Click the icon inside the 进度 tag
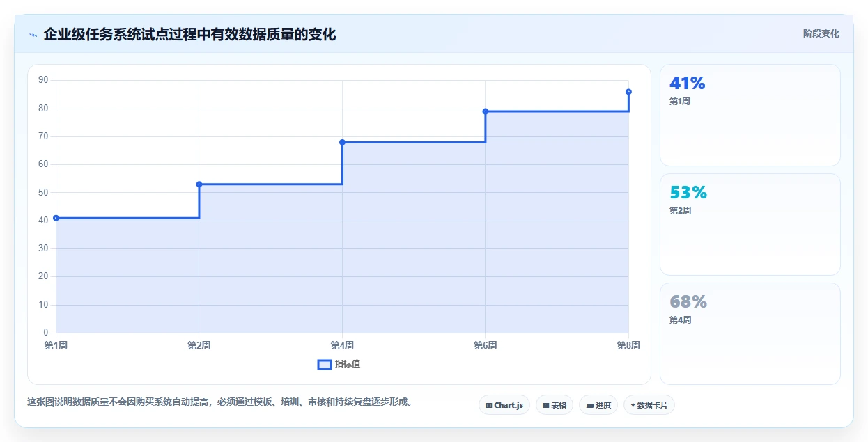 pos(590,405)
